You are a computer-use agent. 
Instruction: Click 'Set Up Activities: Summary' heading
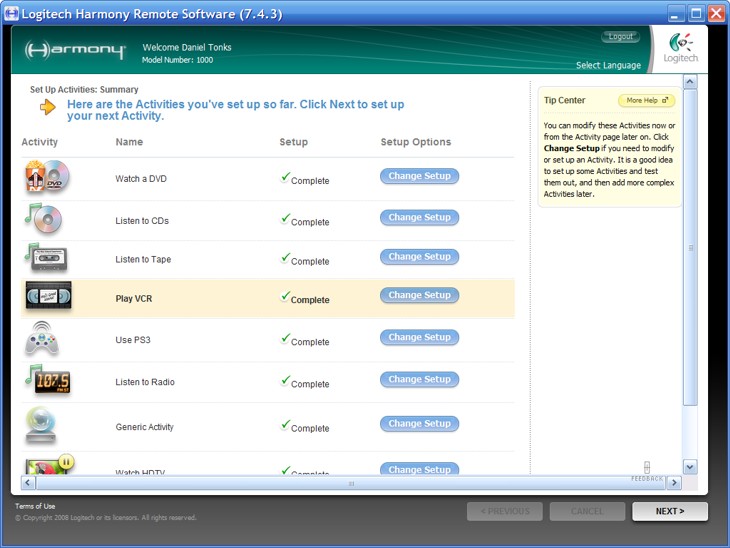tap(84, 89)
